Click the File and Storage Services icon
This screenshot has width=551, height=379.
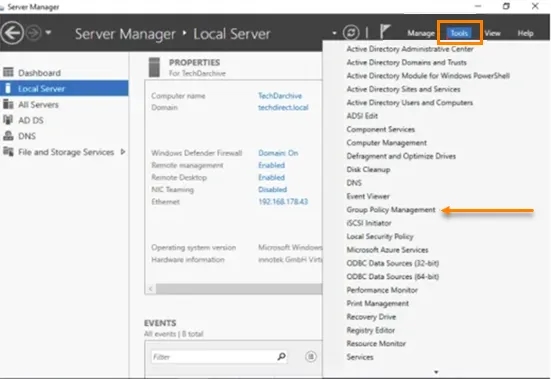tap(8, 151)
